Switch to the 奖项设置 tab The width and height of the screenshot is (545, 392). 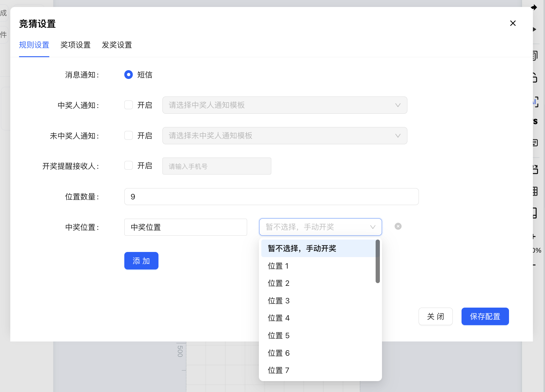pyautogui.click(x=75, y=45)
